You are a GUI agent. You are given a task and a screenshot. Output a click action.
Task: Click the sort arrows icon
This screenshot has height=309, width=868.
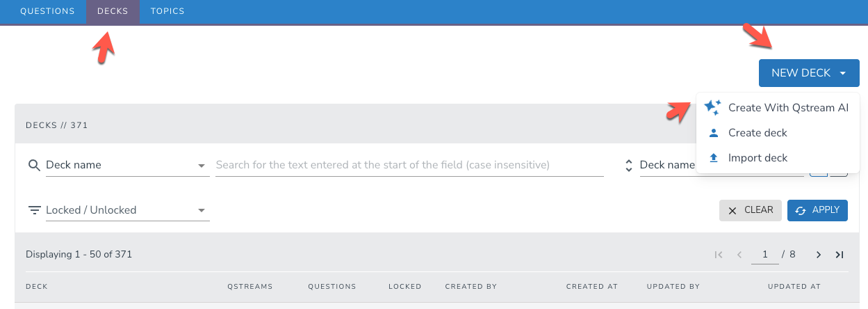point(628,166)
